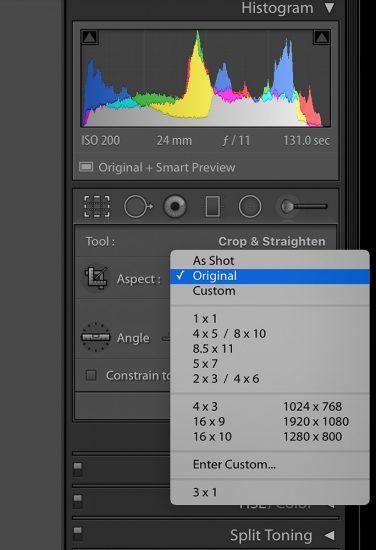The height and width of the screenshot is (550, 376).
Task: Toggle shadow clipping indicator in histogram
Action: (89, 37)
